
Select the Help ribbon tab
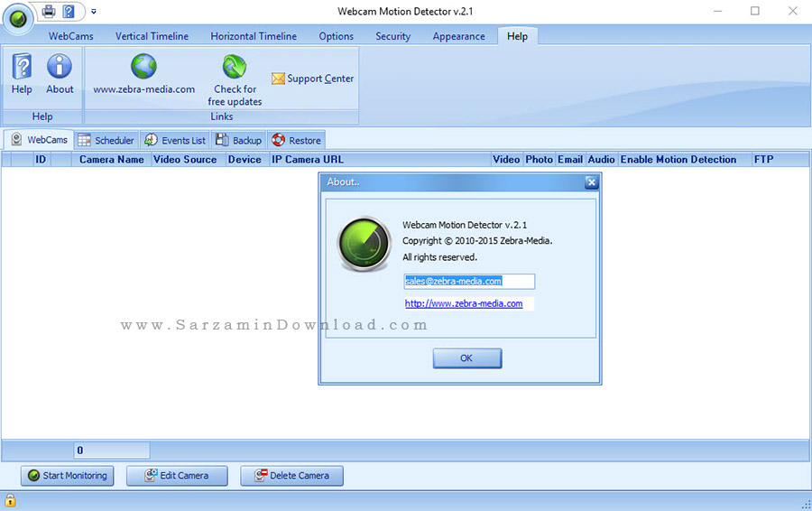(x=517, y=36)
